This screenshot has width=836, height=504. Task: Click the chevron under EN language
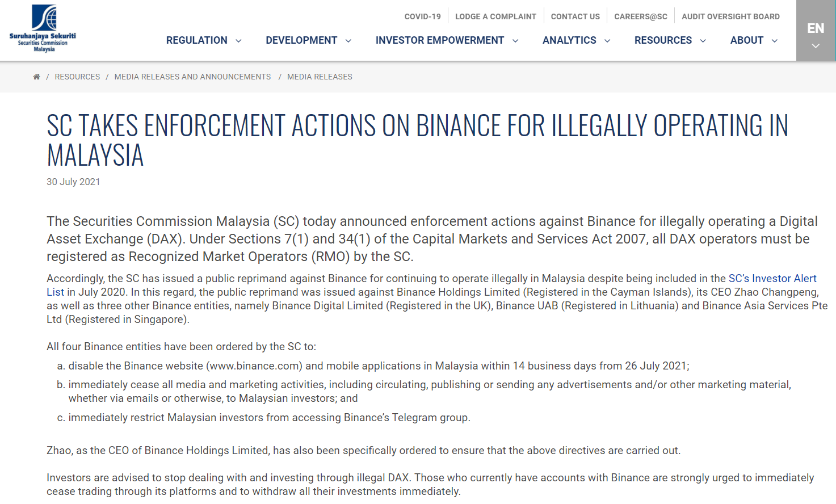(x=816, y=46)
